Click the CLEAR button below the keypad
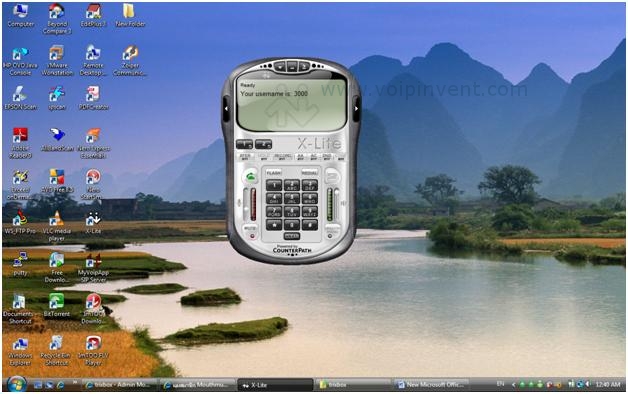The height and width of the screenshot is (394, 628). (292, 236)
